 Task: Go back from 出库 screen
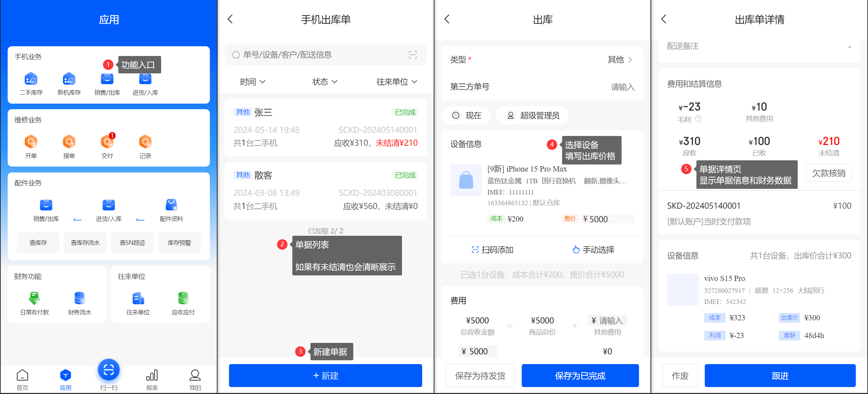(447, 19)
